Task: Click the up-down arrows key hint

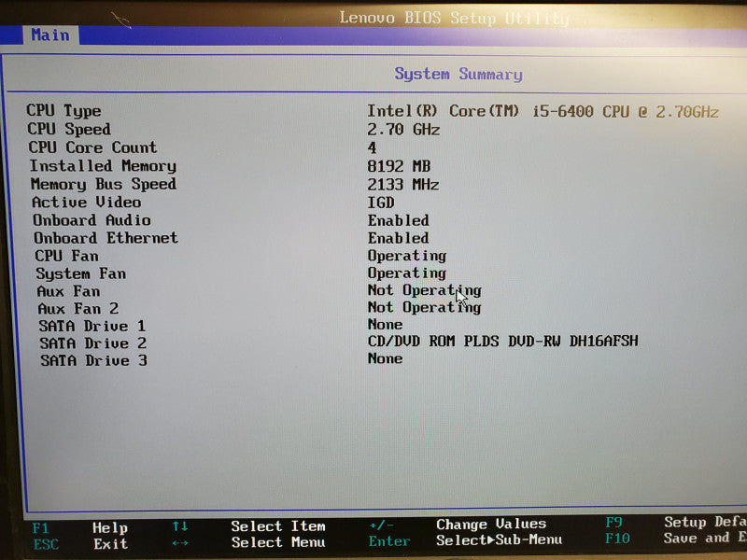Action: (180, 526)
